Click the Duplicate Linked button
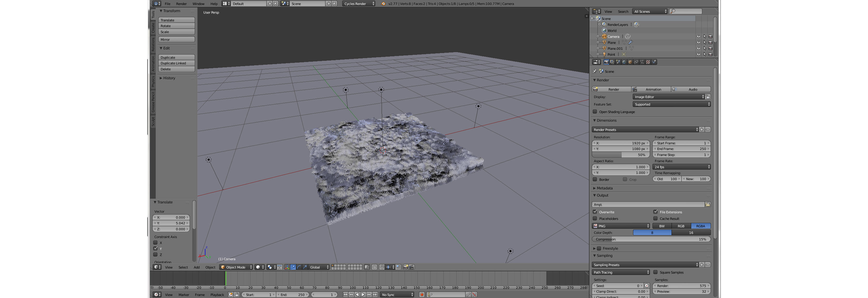 point(176,63)
